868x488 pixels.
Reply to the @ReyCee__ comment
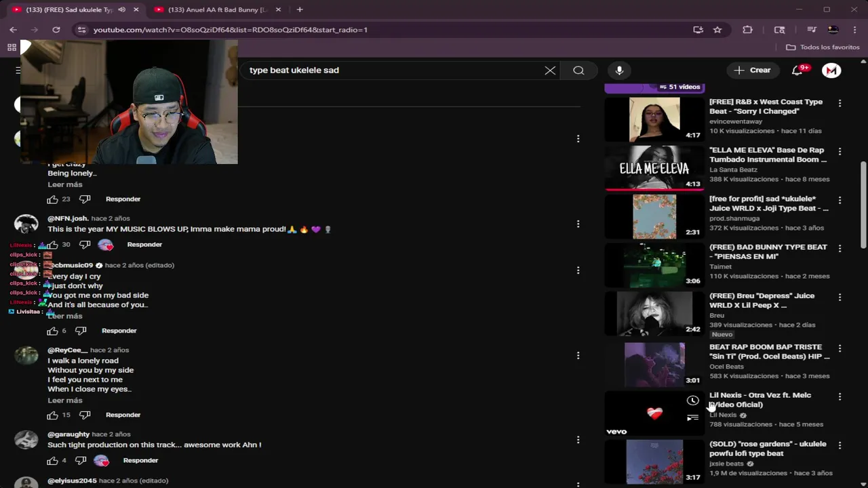[x=123, y=415]
